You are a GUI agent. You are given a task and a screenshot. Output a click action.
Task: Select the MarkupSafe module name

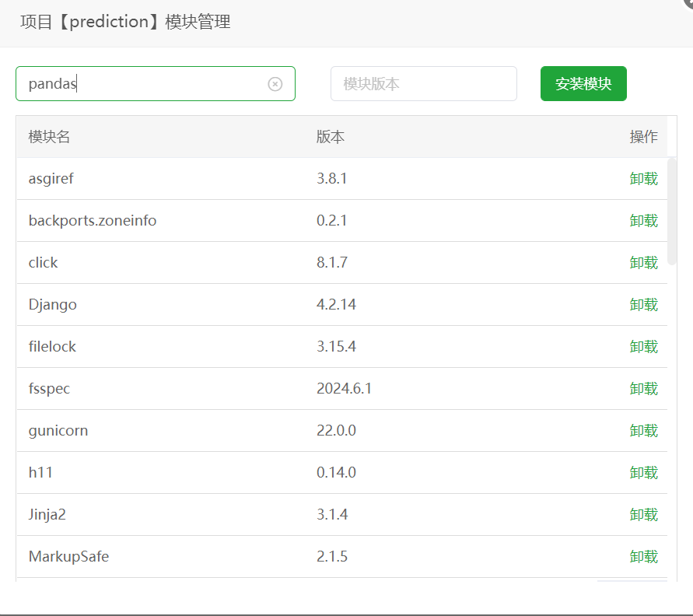click(x=68, y=556)
